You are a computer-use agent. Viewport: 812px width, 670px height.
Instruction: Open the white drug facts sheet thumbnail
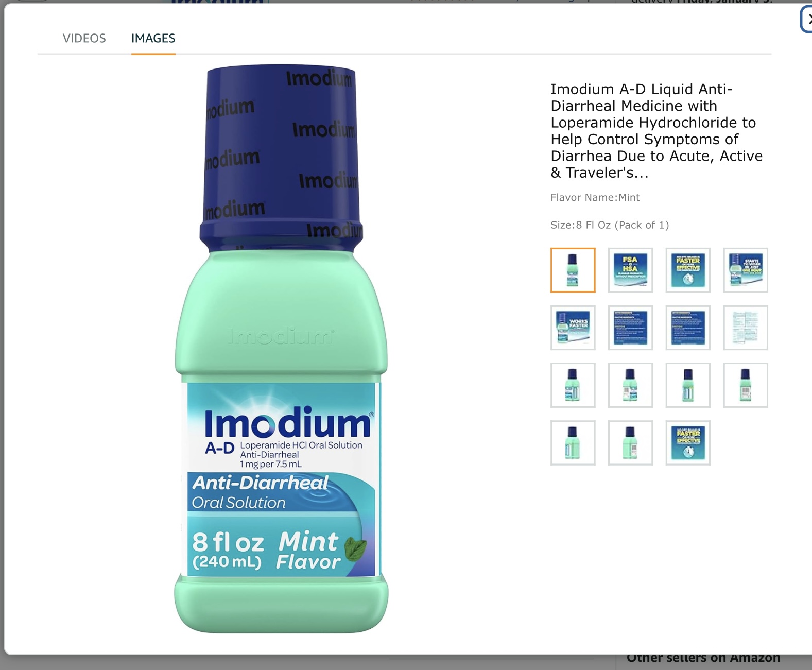(x=746, y=328)
